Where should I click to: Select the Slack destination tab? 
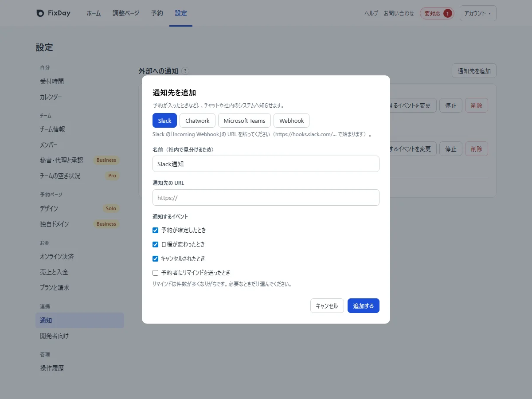coord(164,121)
